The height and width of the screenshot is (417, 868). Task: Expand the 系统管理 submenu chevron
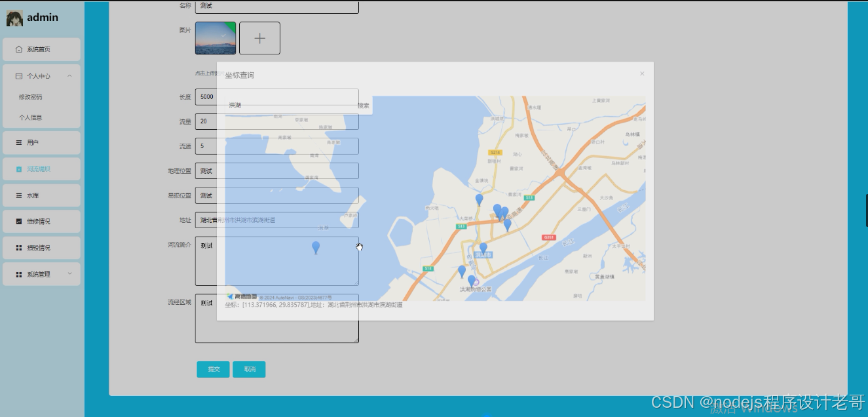pos(69,274)
